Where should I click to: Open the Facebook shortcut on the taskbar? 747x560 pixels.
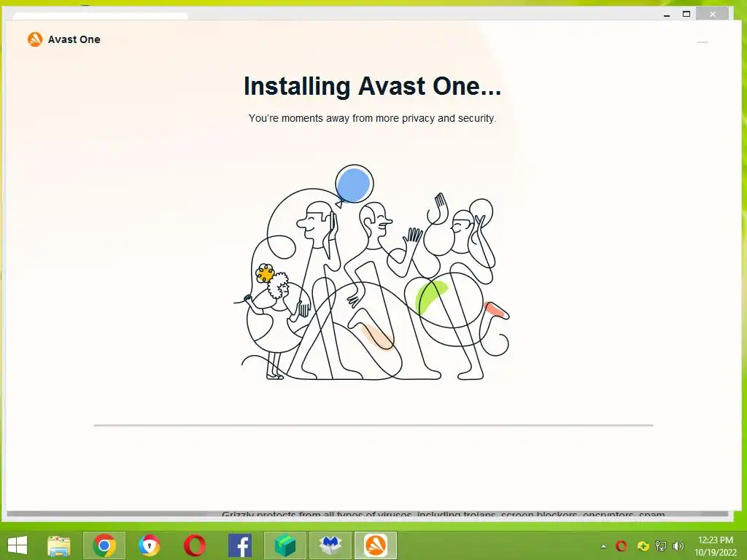coord(240,545)
